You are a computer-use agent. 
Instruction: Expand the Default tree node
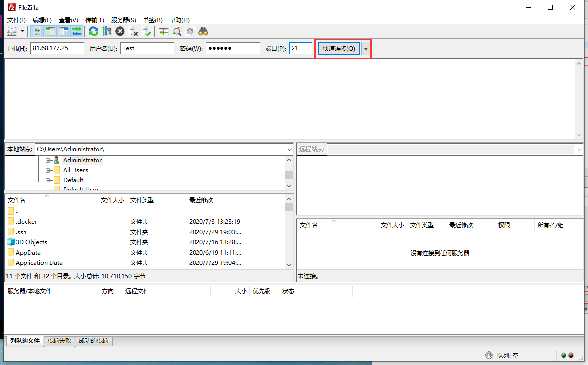48,180
